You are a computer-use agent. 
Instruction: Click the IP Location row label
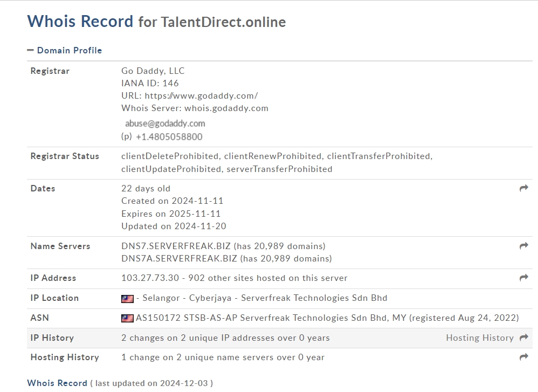coord(54,298)
